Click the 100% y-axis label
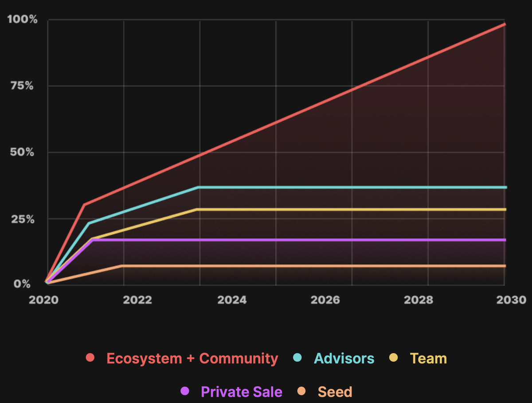The width and height of the screenshot is (532, 403). pos(22,20)
